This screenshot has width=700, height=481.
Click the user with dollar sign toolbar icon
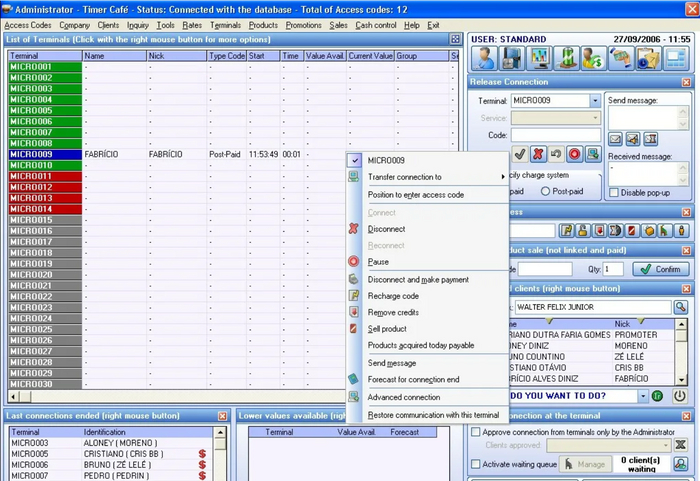pos(593,59)
